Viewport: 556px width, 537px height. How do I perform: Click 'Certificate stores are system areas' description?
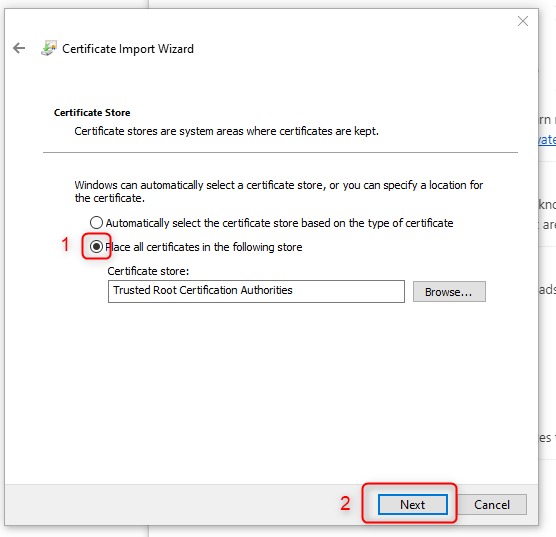click(226, 131)
